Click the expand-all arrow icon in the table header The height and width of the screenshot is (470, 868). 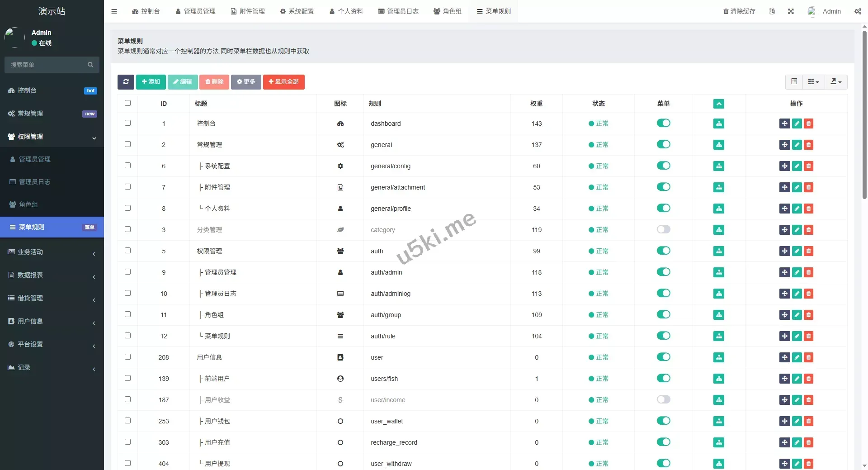[x=718, y=104]
